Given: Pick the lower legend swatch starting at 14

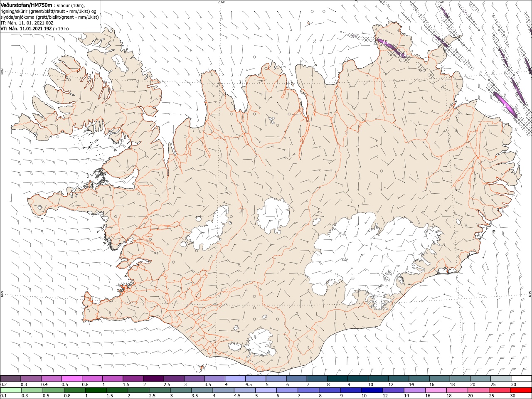Looking at the screenshot, I should [415, 390].
